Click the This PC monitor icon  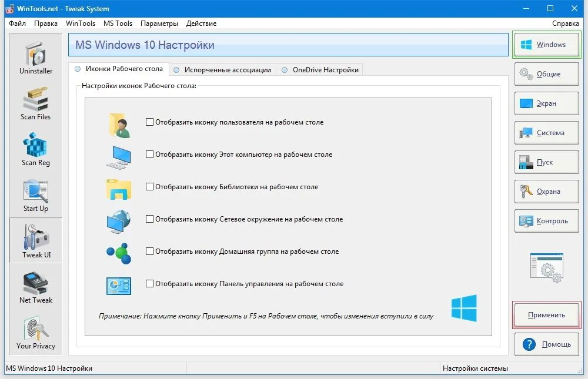119,157
